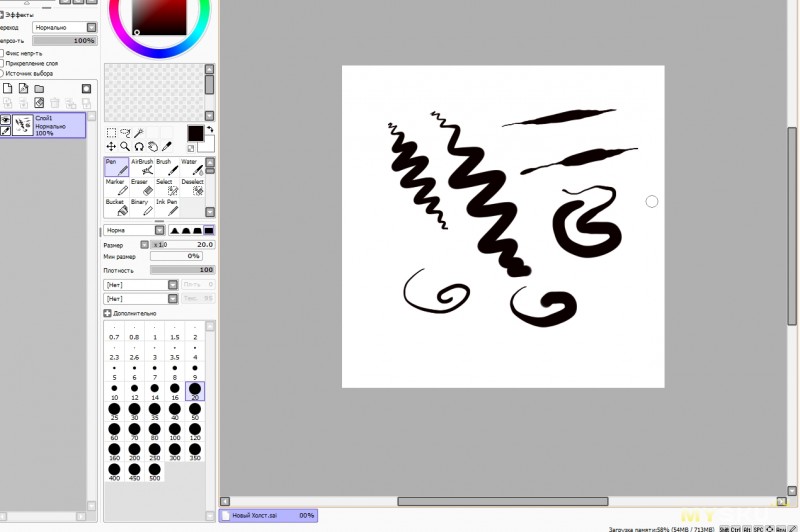
Task: Select the Ink Pen tool
Action: click(x=167, y=208)
